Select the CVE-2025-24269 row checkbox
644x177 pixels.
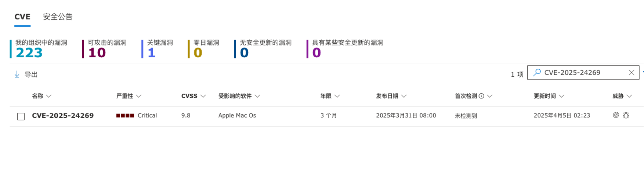click(21, 116)
